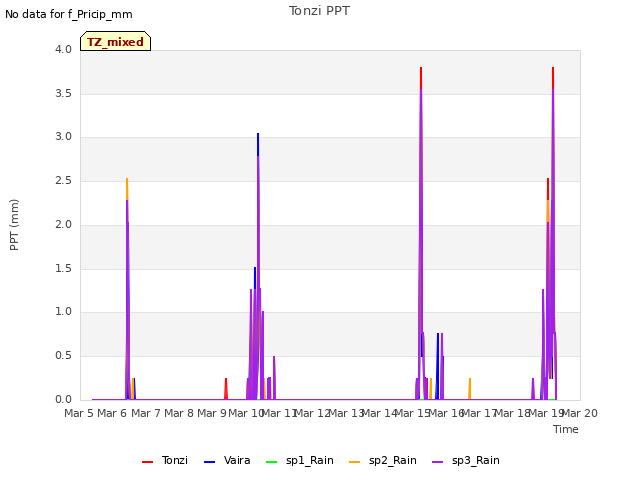Image resolution: width=640 pixels, height=480 pixels.
Task: Toggle the Tonzi legend entry
Action: 165,461
